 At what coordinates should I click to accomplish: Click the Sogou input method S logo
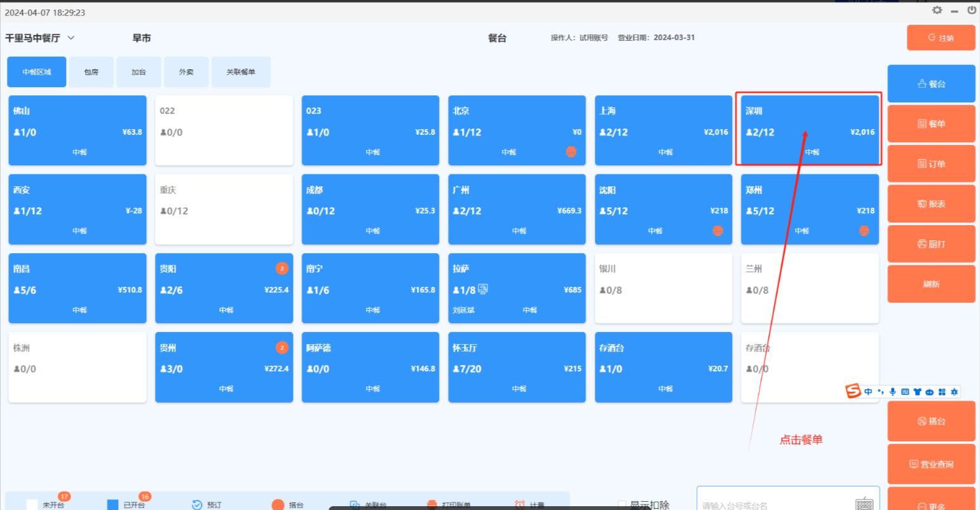pos(853,391)
